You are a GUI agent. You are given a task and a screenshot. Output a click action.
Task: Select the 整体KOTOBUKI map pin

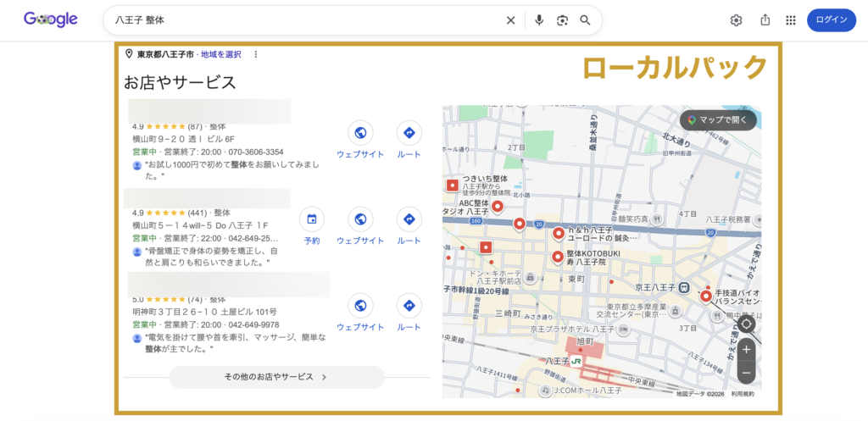click(558, 257)
